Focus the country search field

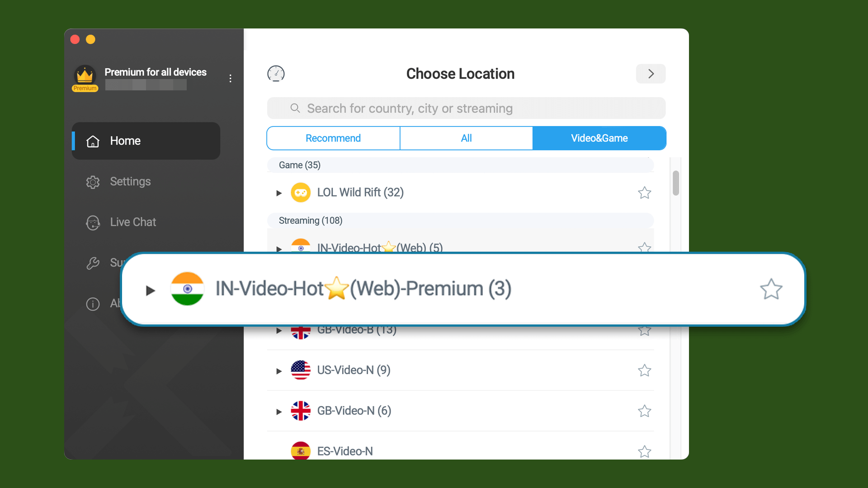click(466, 108)
